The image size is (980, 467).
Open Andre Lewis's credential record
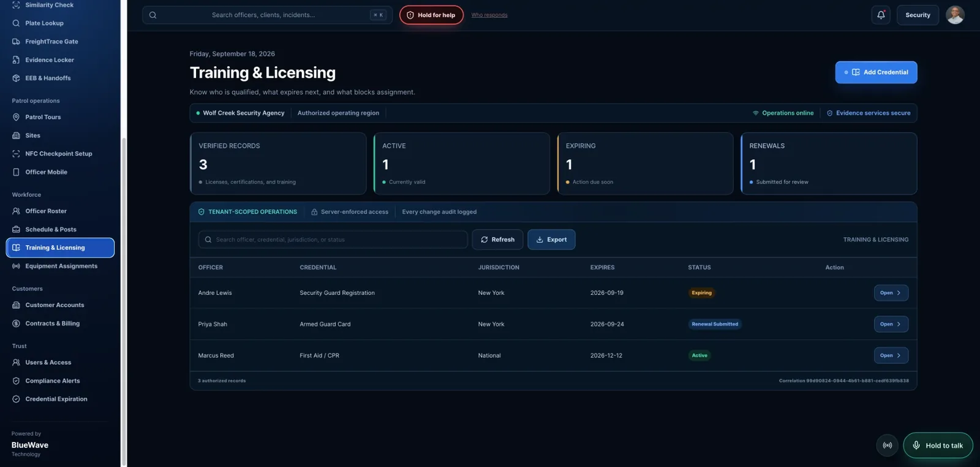[891, 293]
